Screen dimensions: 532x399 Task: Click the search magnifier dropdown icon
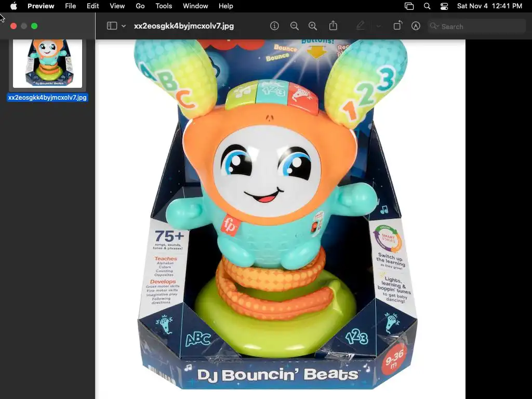pyautogui.click(x=434, y=26)
